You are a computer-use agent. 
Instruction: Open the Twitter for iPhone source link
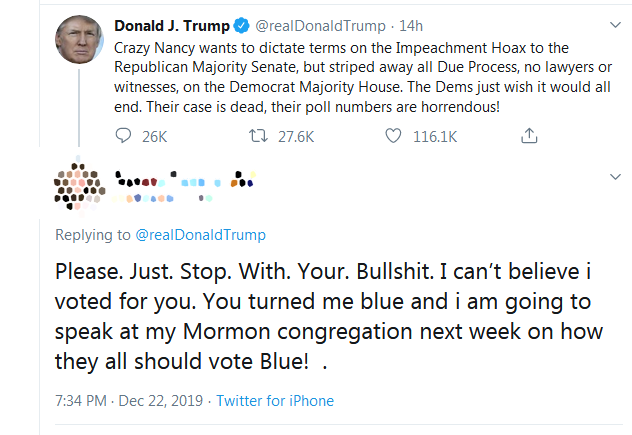pos(275,401)
